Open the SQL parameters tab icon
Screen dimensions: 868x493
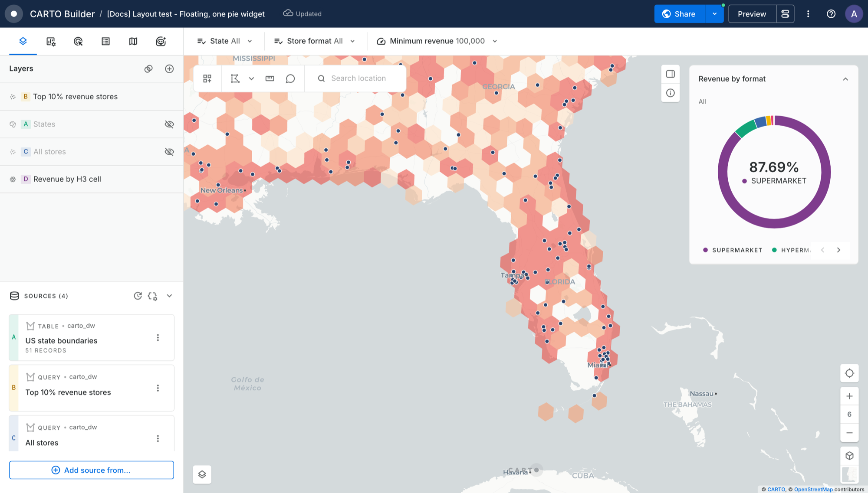click(x=161, y=41)
